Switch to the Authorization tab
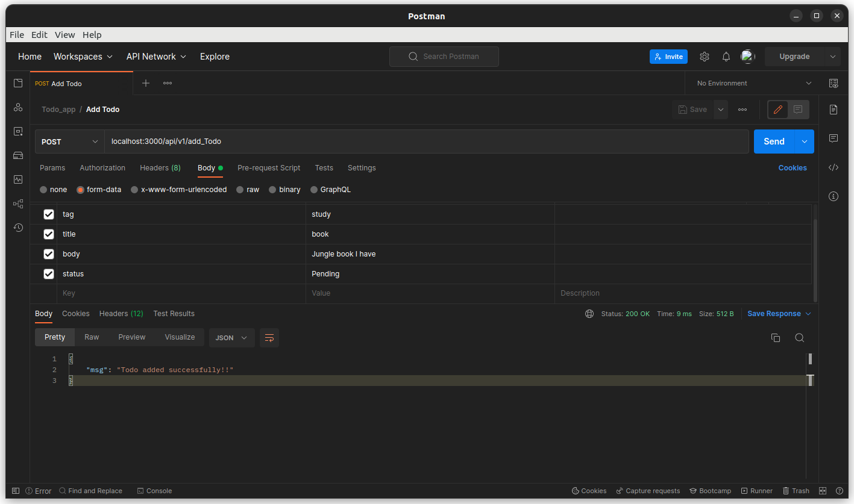This screenshot has width=854, height=504. (102, 168)
